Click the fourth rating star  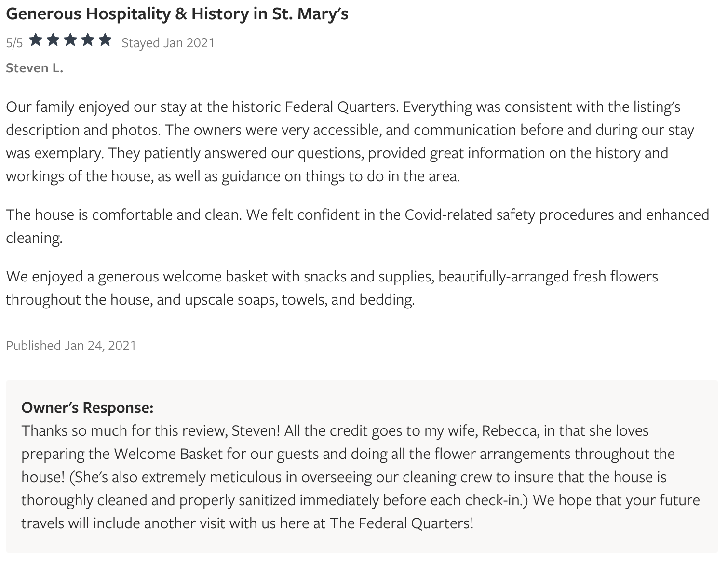click(88, 40)
